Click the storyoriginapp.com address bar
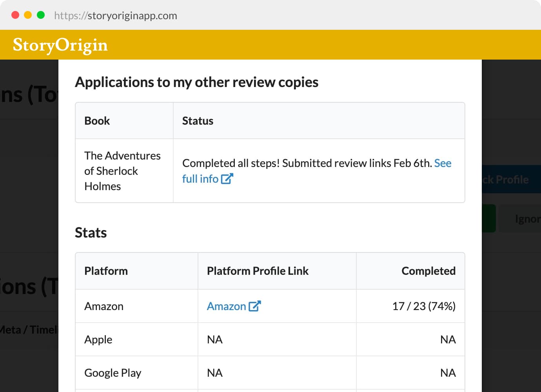 click(116, 16)
